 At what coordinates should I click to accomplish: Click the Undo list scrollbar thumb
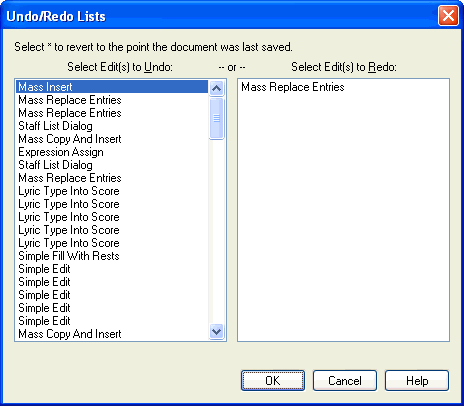click(217, 118)
